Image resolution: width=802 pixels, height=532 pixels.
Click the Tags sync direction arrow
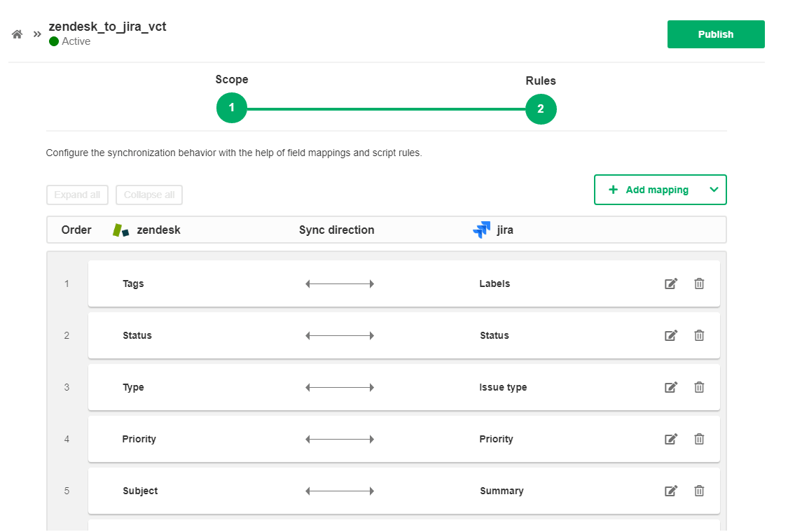pos(340,283)
